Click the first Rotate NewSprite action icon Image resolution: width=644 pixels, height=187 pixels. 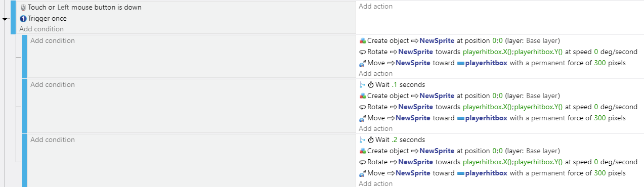(362, 52)
